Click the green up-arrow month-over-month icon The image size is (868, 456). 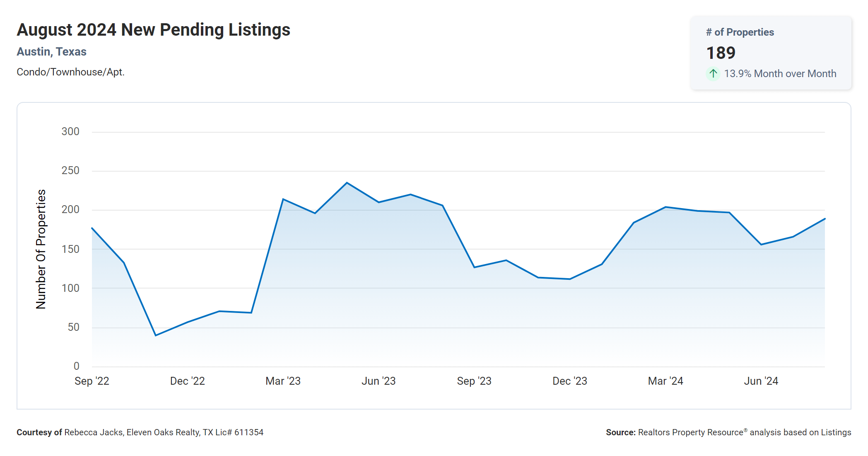point(713,74)
